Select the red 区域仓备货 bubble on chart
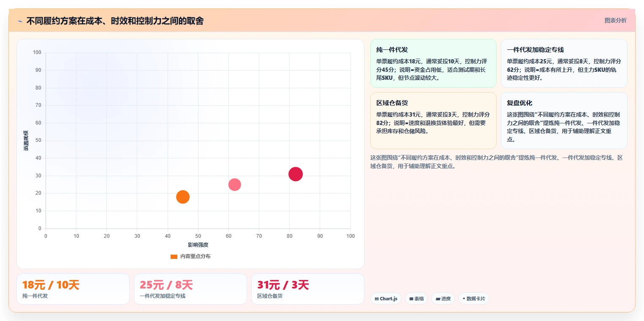This screenshot has height=321, width=644. (296, 174)
